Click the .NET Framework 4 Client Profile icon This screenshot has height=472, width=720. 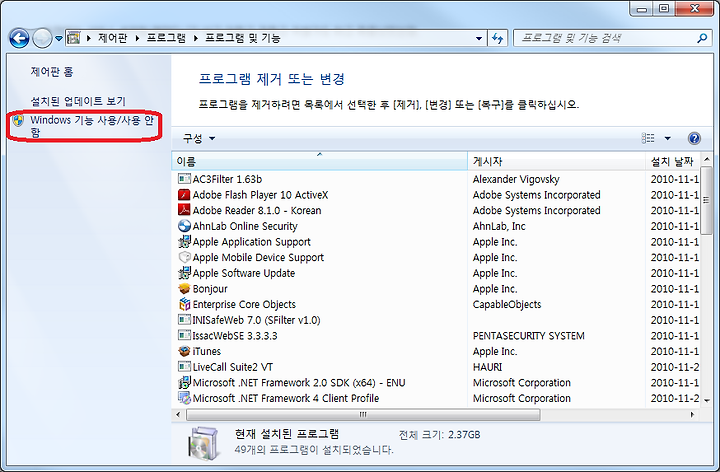pyautogui.click(x=184, y=398)
